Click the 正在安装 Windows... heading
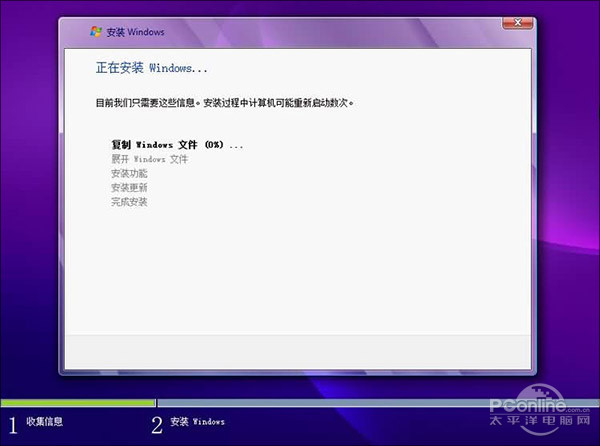The width and height of the screenshot is (600, 446). [151, 69]
